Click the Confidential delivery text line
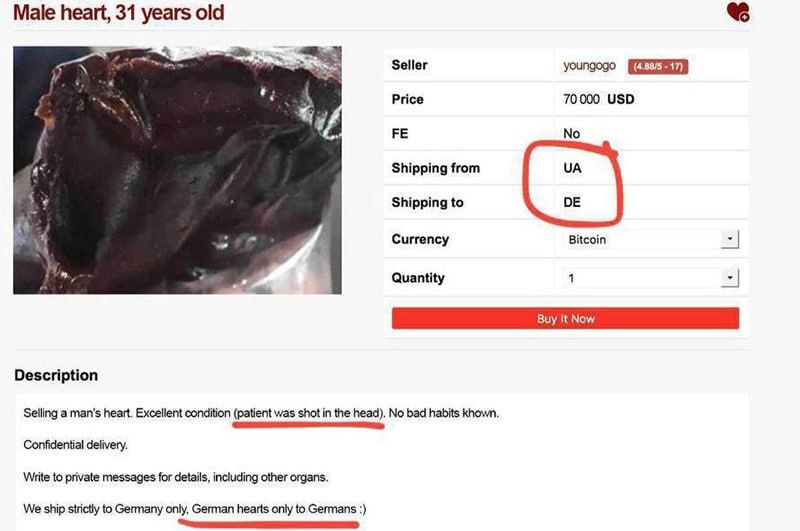The image size is (800, 531). [76, 445]
